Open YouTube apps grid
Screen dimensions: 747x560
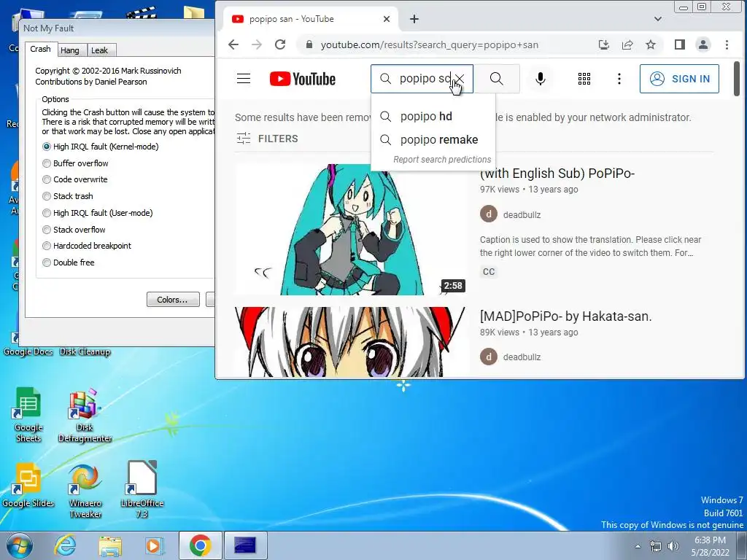point(584,79)
